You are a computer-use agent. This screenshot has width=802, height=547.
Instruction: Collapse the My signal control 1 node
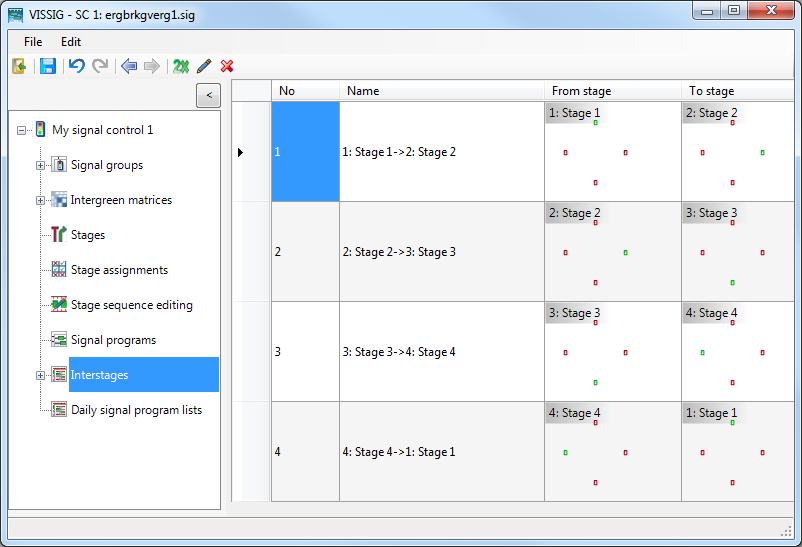[22, 130]
